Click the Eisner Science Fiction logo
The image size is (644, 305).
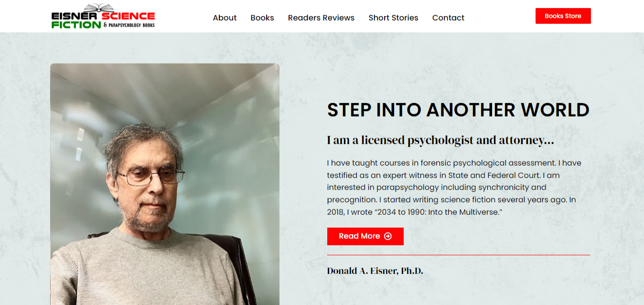[x=103, y=16]
